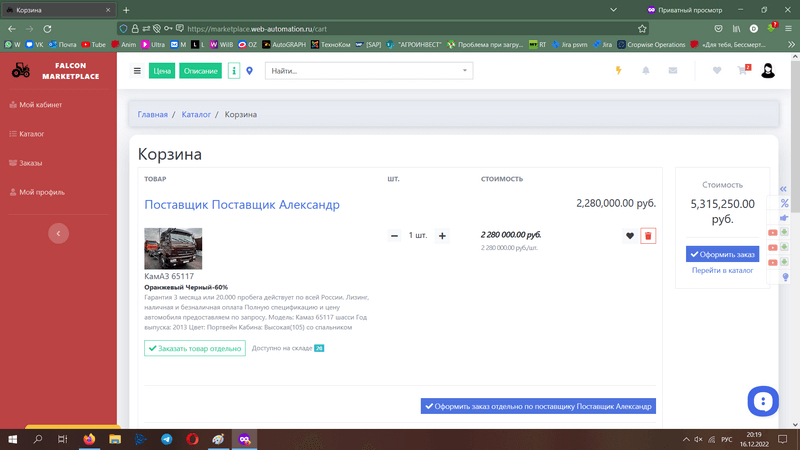The height and width of the screenshot is (450, 800).
Task: Reload the page with browser refresh
Action: (47, 29)
